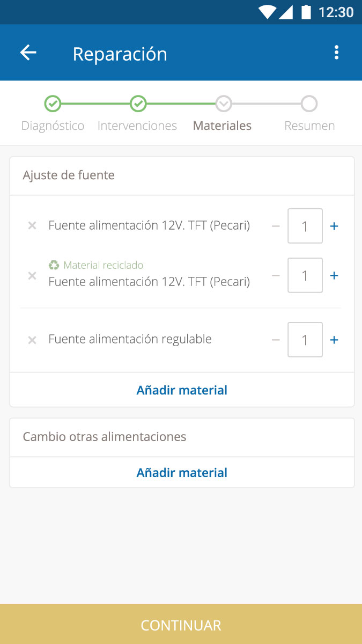Image resolution: width=362 pixels, height=644 pixels.
Task: Increase Fuente alimentación regulable quantity
Action: (x=334, y=340)
